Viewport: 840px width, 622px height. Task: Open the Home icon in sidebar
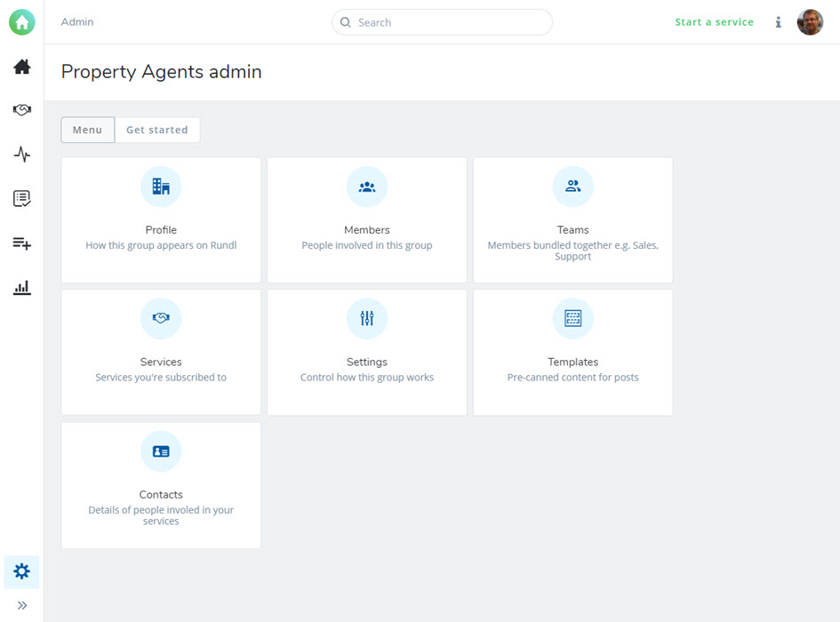22,67
